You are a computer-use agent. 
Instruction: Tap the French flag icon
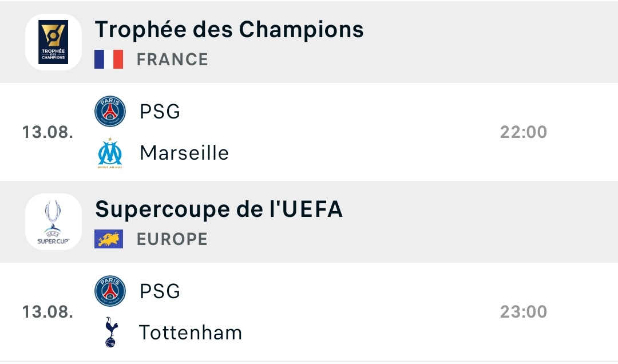coord(109,59)
